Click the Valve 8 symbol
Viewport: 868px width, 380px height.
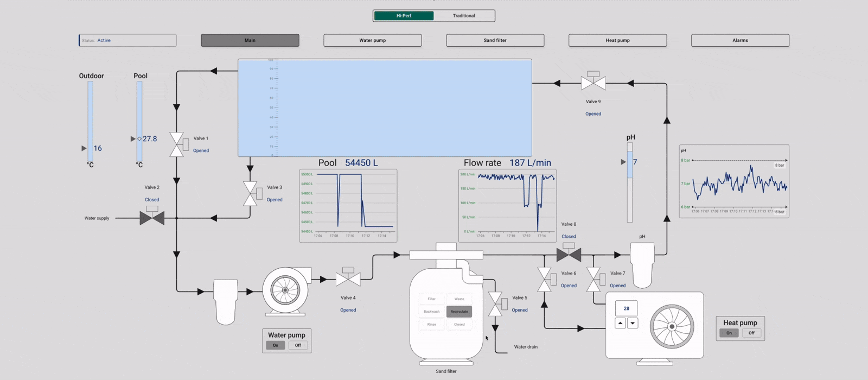(569, 252)
